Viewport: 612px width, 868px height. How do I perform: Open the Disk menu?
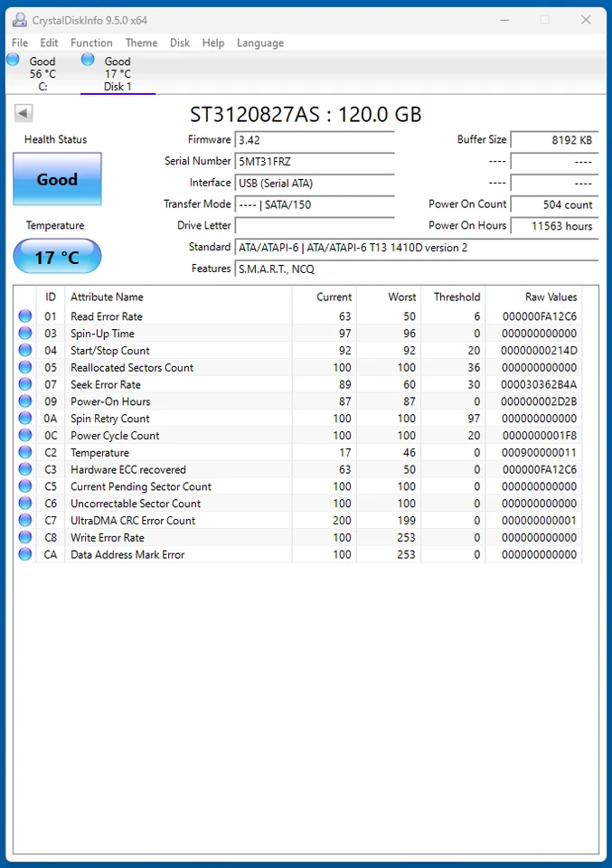pos(180,42)
